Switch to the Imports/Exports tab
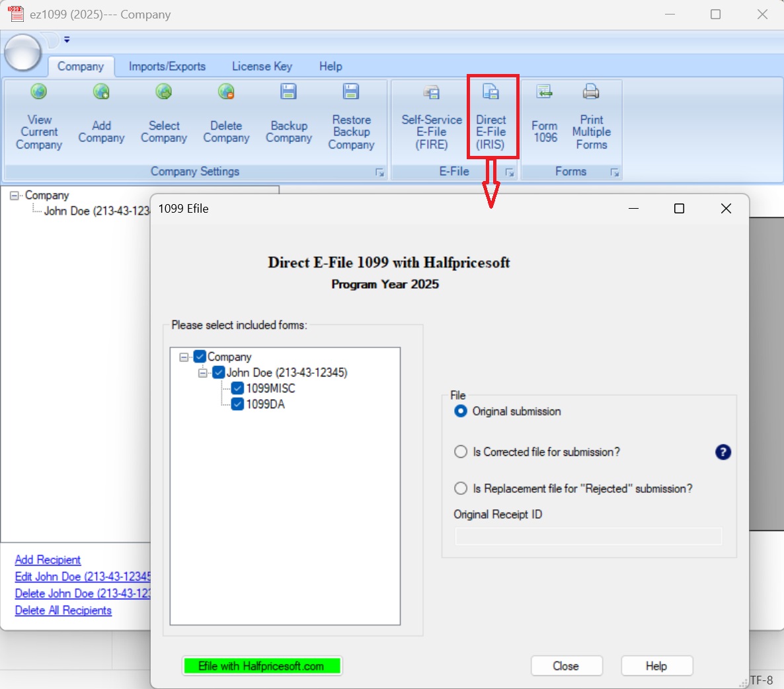 [x=167, y=67]
